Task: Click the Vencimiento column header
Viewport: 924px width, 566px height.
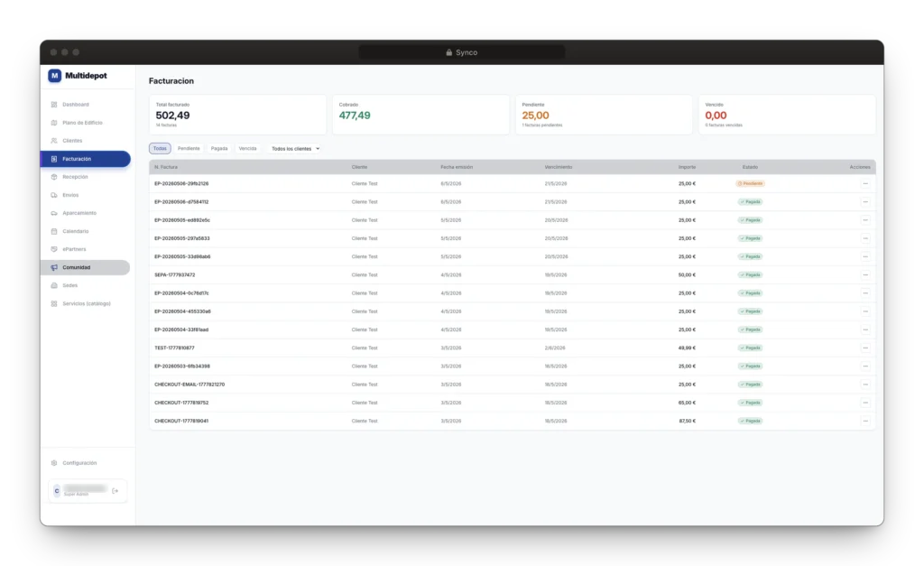Action: point(559,167)
